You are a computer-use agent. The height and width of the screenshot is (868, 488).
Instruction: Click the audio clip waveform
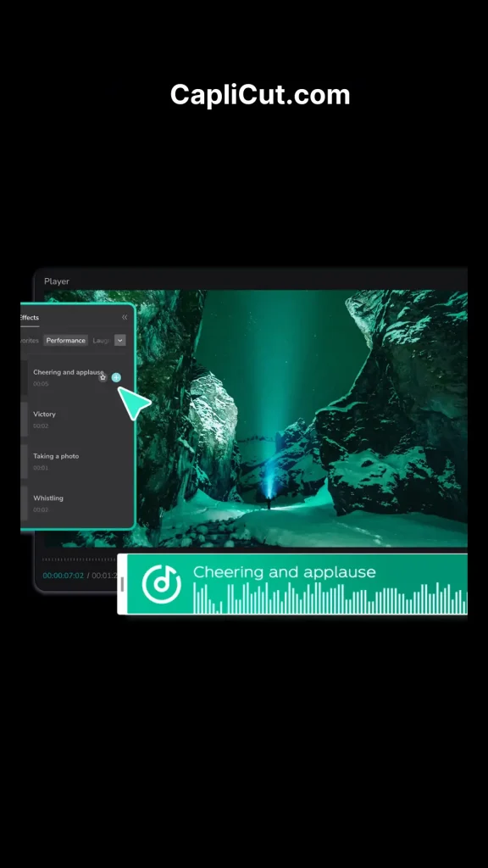tap(330, 598)
